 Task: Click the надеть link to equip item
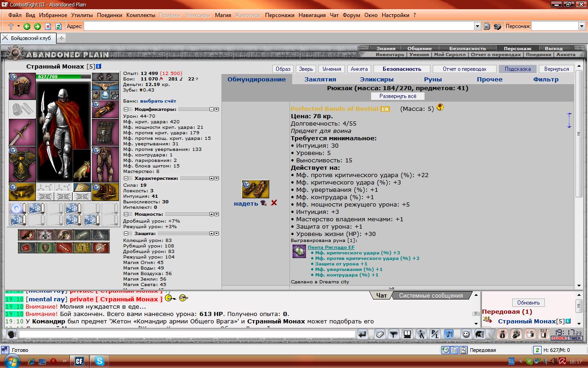(x=246, y=203)
